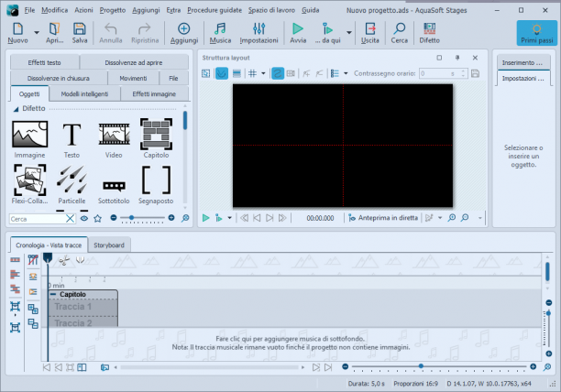
Task: Open the Nuovo dropdown arrow
Action: (x=37, y=33)
